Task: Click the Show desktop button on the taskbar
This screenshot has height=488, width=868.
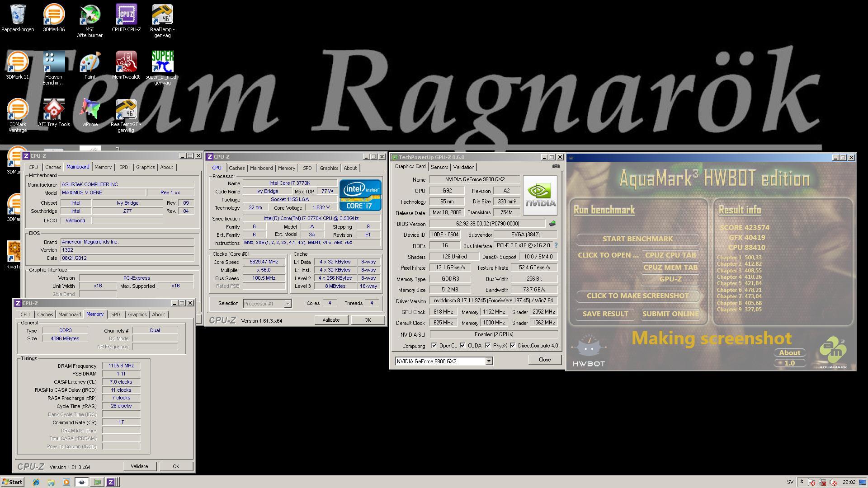Action: point(863,482)
